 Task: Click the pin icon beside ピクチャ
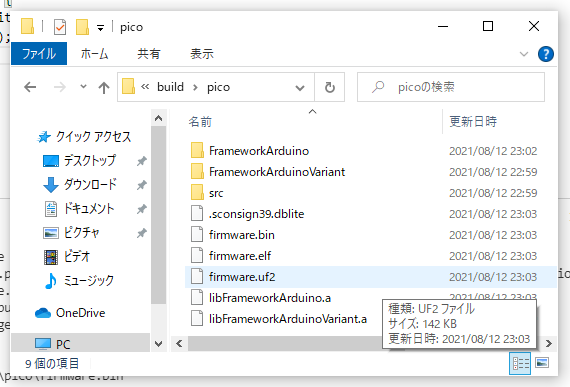click(x=141, y=233)
